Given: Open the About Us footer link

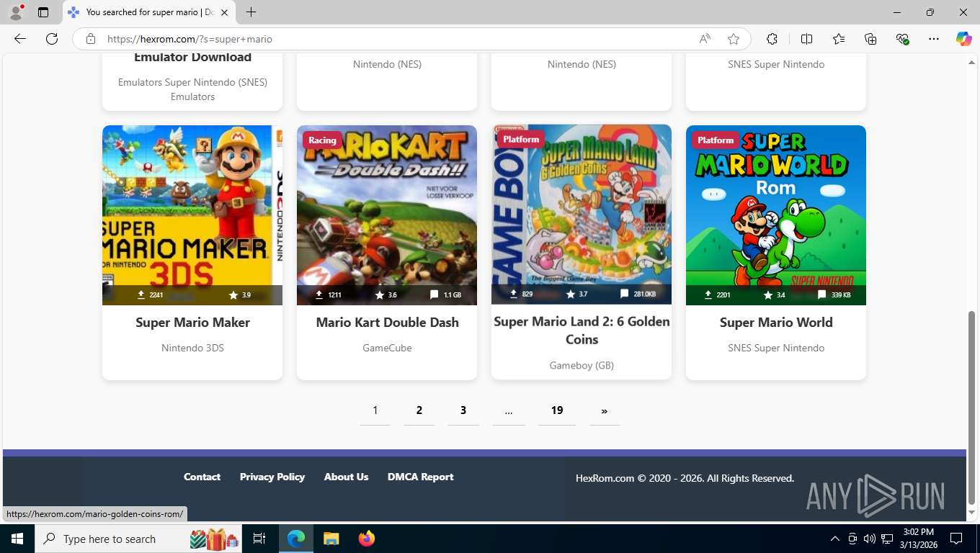Looking at the screenshot, I should pyautogui.click(x=346, y=477).
